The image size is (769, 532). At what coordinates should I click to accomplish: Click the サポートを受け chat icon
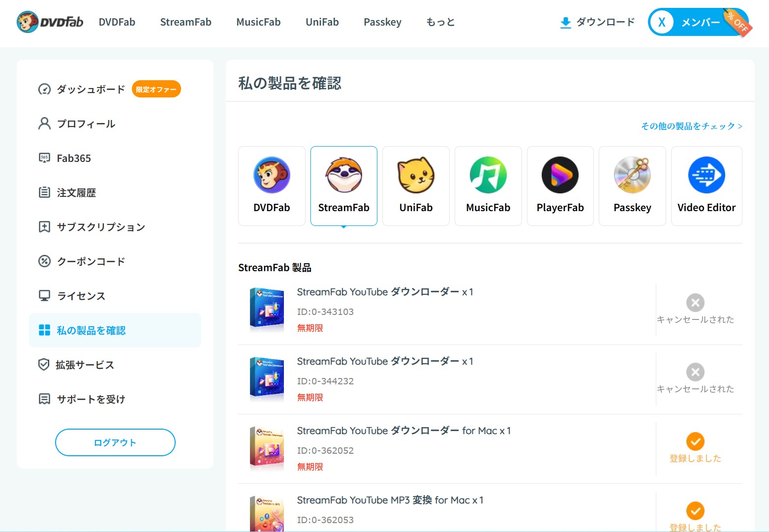(44, 399)
